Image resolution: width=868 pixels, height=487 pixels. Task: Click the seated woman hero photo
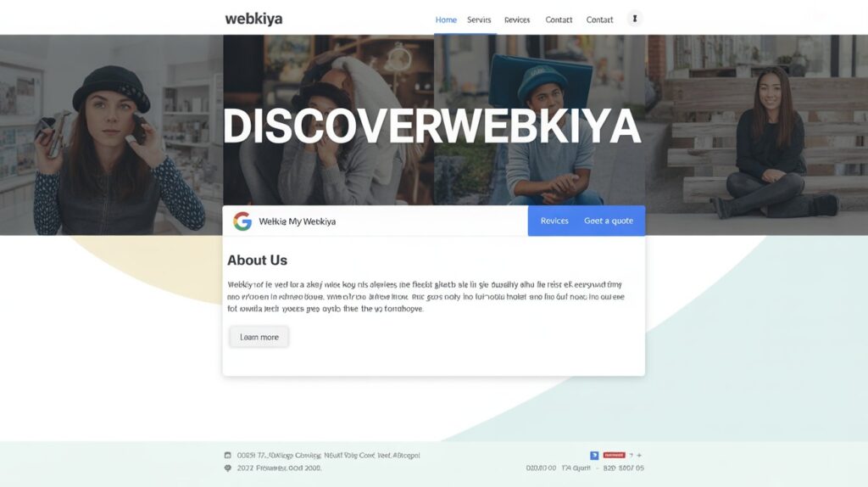tap(756, 135)
